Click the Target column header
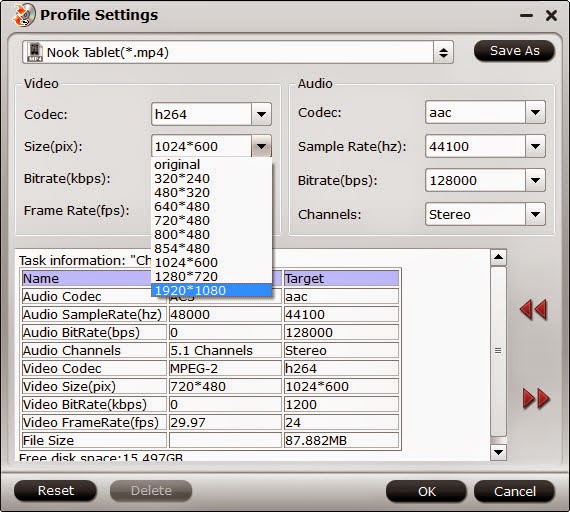Screen dimensions: 570x512 coord(341,279)
